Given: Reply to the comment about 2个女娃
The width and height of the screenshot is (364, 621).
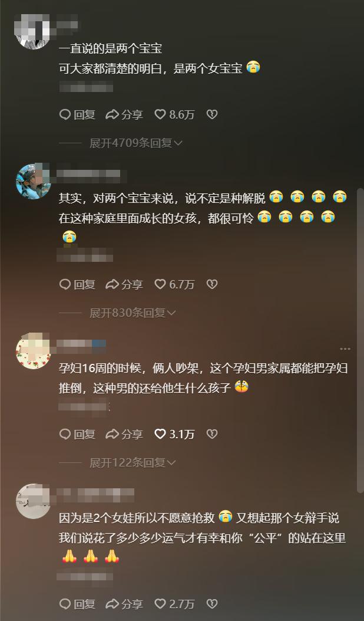Looking at the screenshot, I should point(77,603).
